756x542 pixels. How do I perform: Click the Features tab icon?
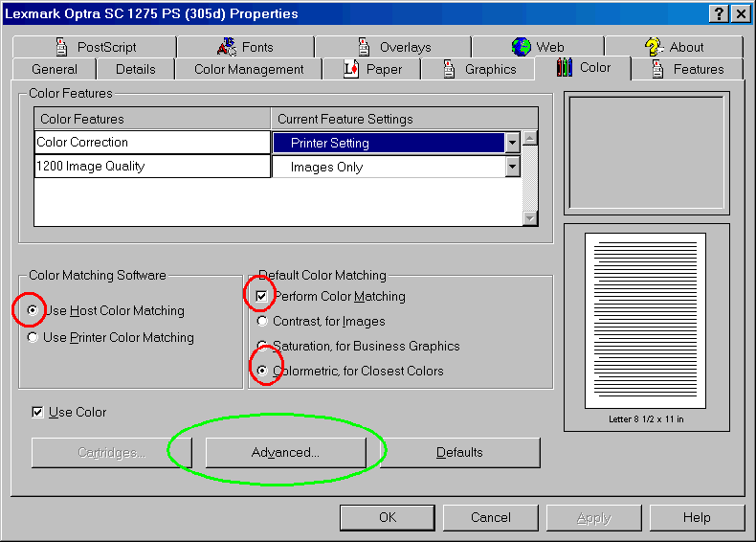657,69
